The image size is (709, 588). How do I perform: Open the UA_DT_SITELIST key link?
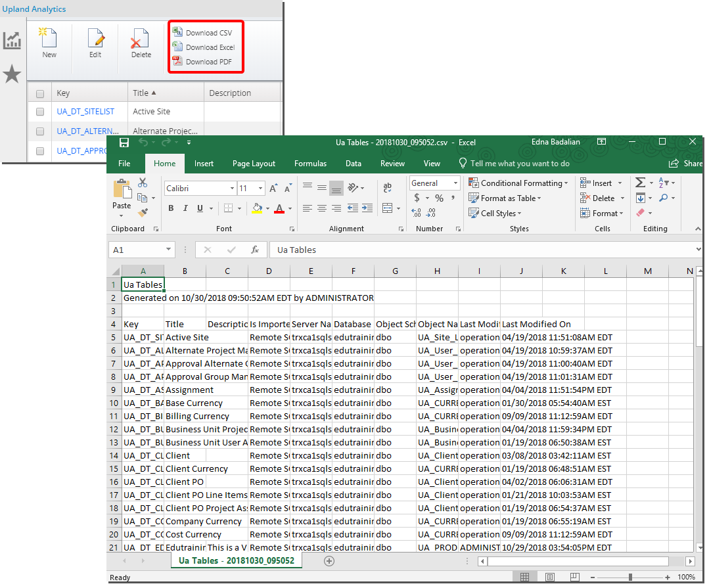(x=85, y=112)
